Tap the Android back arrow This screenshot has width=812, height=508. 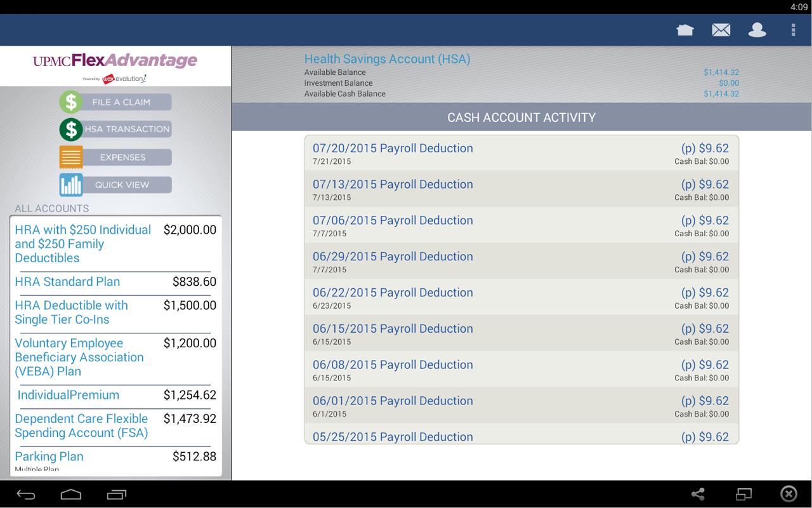[26, 494]
